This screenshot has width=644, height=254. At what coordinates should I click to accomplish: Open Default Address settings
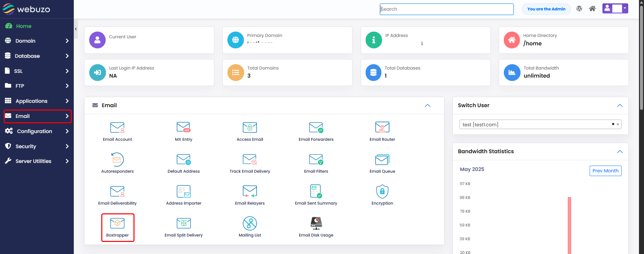point(183,164)
